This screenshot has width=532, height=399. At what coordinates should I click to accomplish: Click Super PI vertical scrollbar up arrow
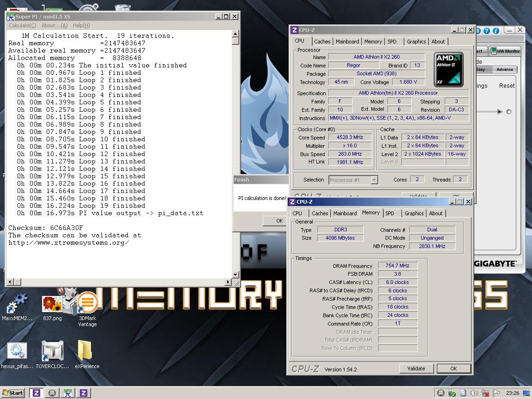pyautogui.click(x=236, y=34)
